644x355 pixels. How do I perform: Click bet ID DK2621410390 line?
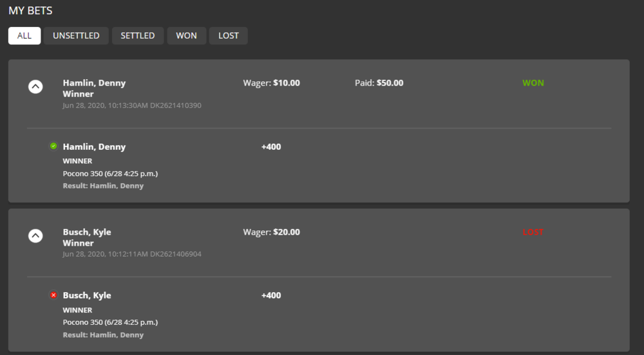(x=132, y=105)
